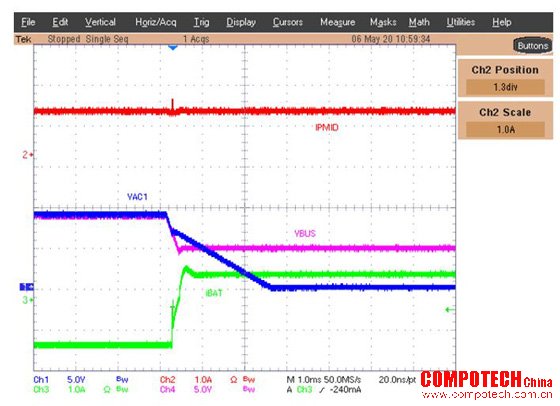Click the blue channel 1 ground marker
This screenshot has width=560, height=406.
coord(26,287)
